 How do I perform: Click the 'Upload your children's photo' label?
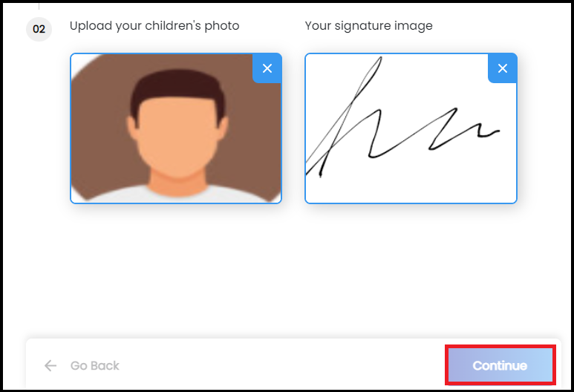(x=154, y=26)
